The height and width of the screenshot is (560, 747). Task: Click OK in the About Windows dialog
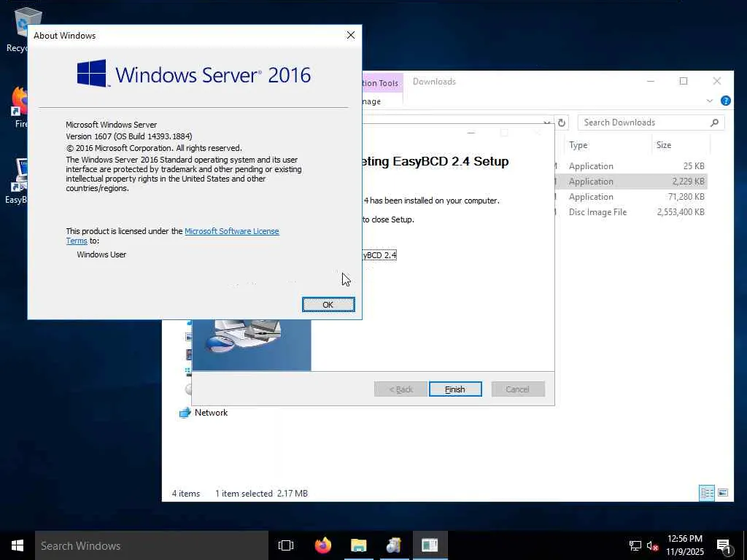click(328, 305)
